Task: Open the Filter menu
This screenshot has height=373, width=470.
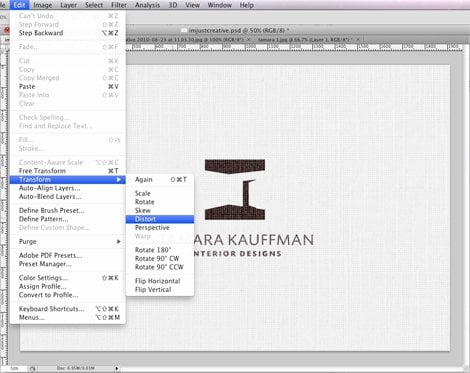Action: pyautogui.click(x=119, y=5)
